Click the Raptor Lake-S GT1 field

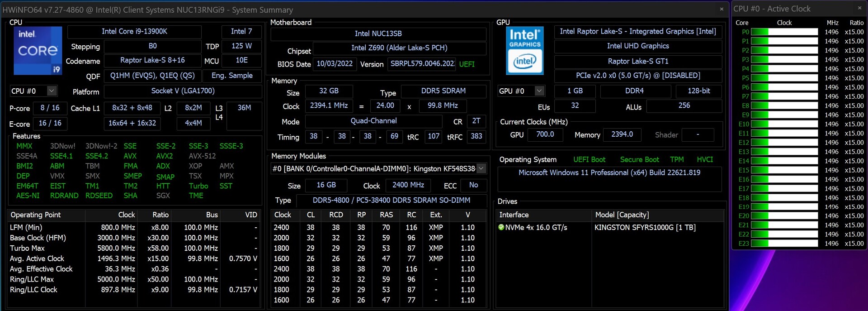[x=638, y=61]
